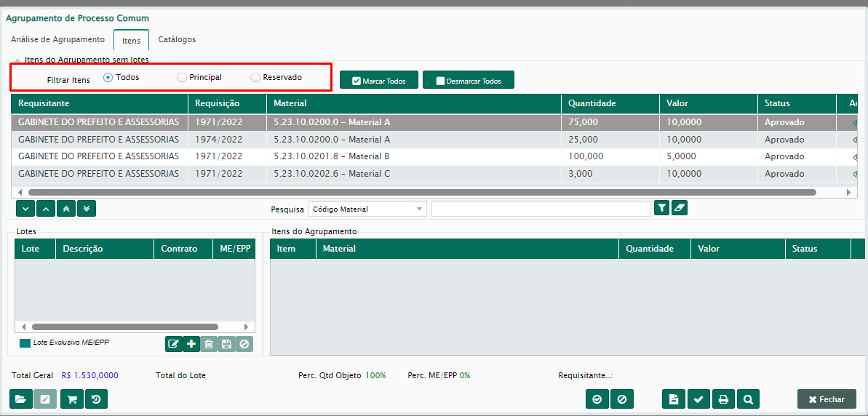Click the history clock icon button
Viewport: 868px width, 416px height.
pos(96,399)
